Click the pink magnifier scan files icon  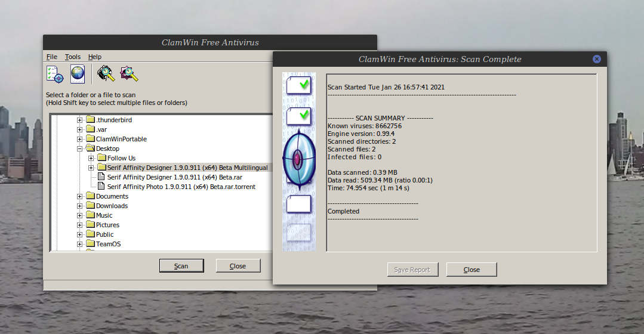point(129,74)
